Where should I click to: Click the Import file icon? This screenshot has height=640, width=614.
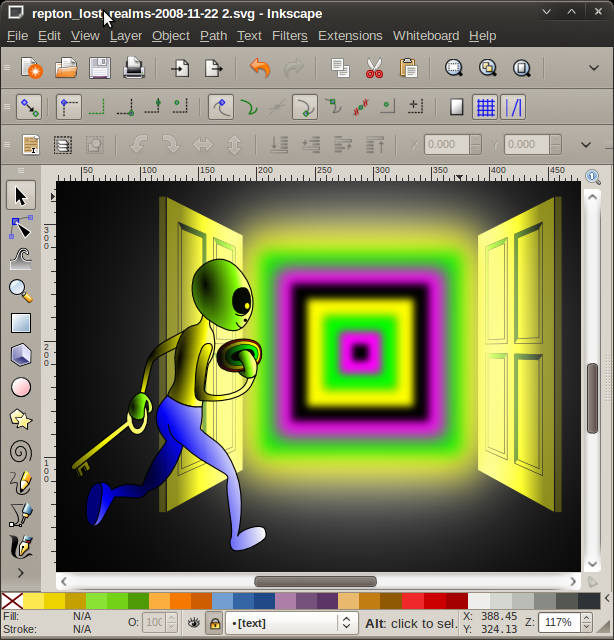(180, 68)
